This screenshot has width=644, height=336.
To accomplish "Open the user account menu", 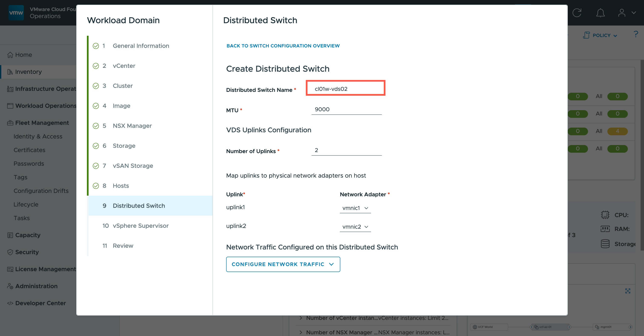I will point(626,13).
